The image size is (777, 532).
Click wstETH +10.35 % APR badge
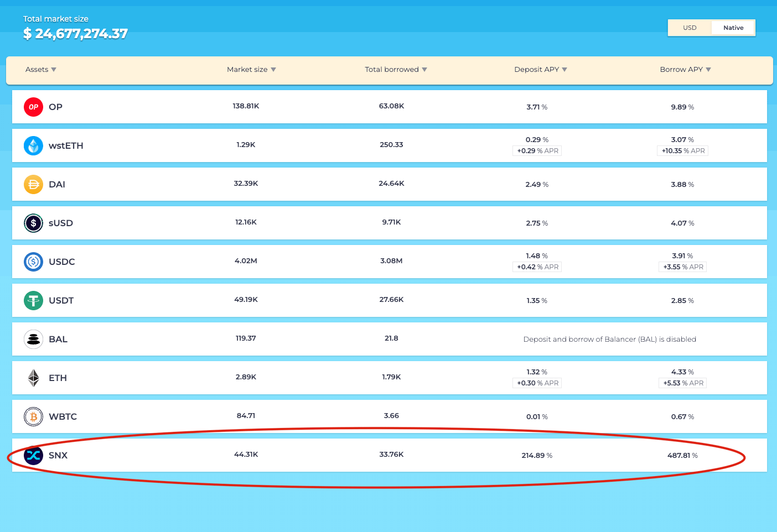[x=683, y=150]
